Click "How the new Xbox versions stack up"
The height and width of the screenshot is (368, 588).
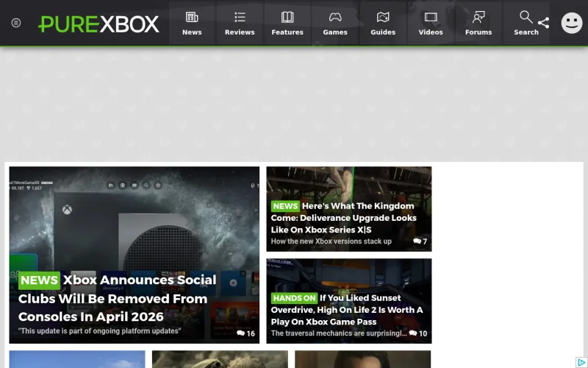point(331,241)
